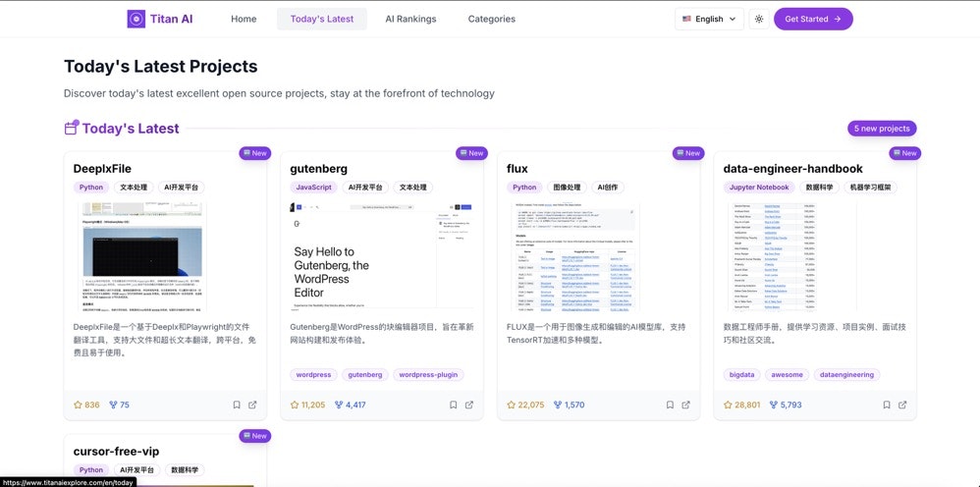
Task: Open the gutenberg preview thumbnail
Action: (382, 256)
